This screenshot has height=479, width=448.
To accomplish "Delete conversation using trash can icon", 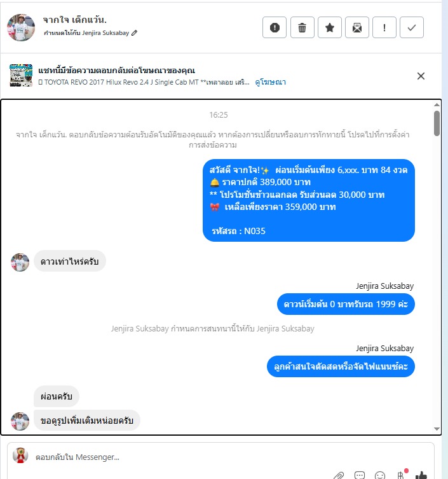I will point(302,27).
